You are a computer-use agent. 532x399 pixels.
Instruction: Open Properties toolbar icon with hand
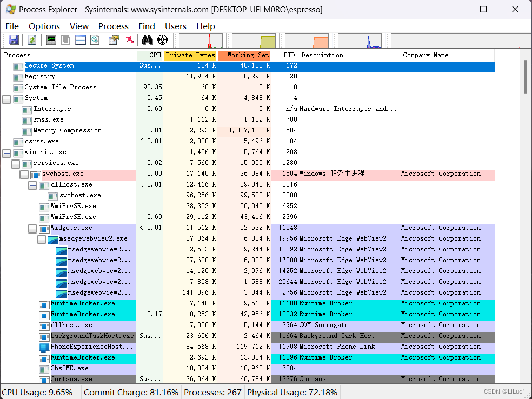pos(114,40)
